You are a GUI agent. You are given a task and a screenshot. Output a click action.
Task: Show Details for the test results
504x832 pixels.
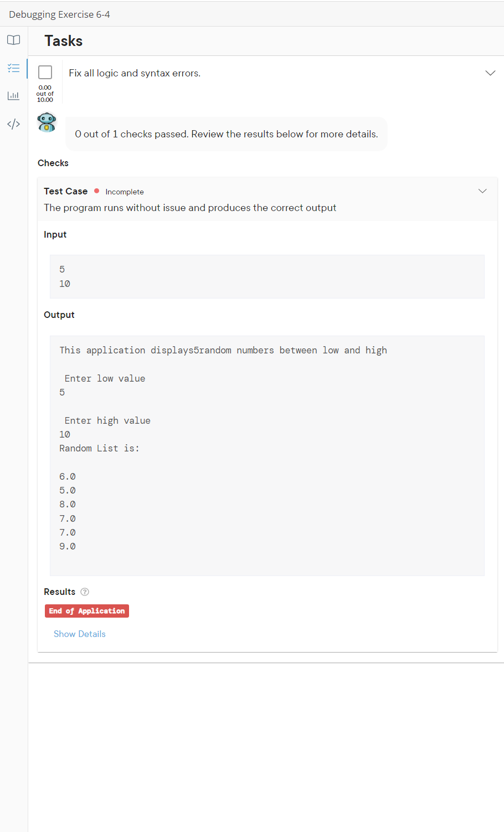click(79, 634)
